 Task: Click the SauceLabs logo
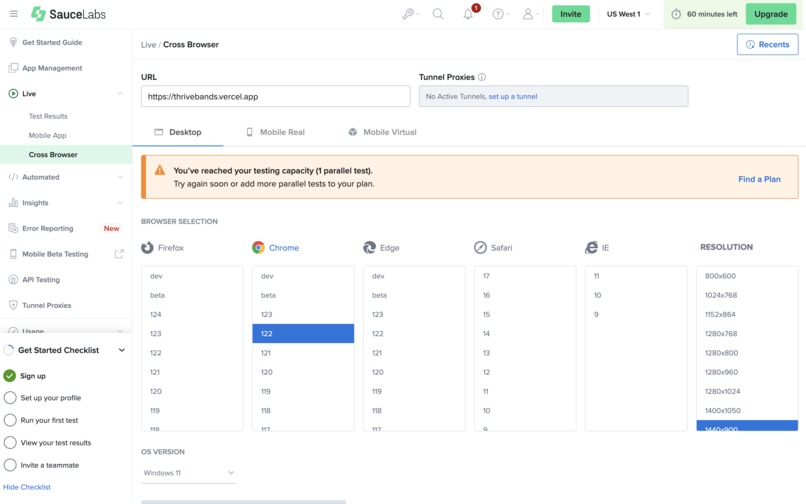(x=68, y=14)
